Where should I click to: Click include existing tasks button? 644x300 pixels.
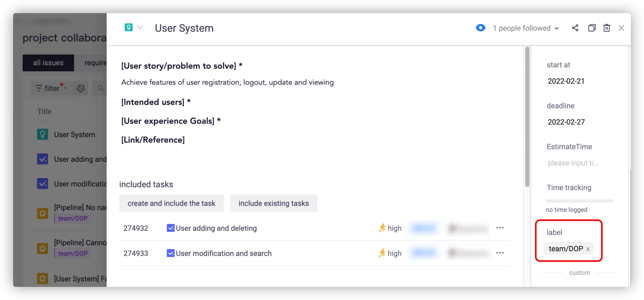[x=273, y=203]
